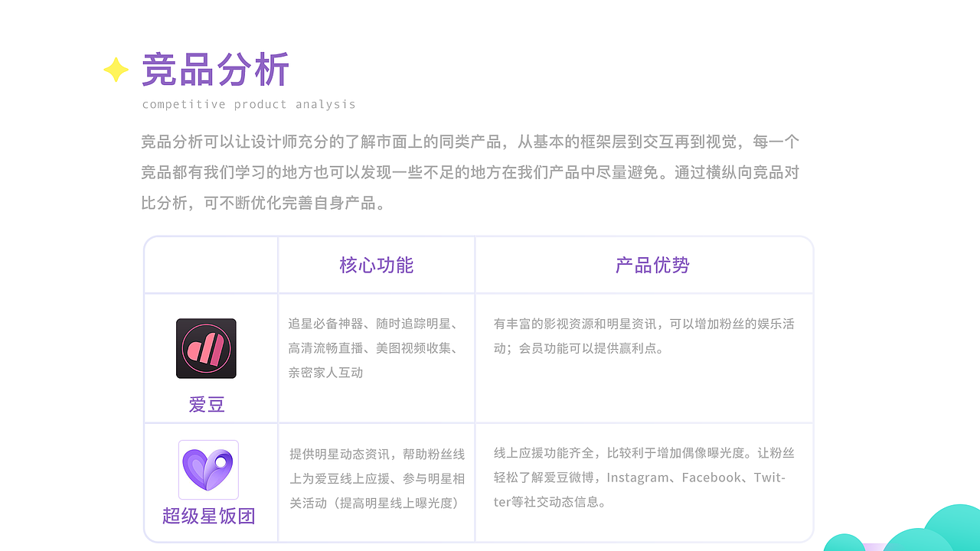Viewport: 980px width, 551px height.
Task: Select the 产品优势 column header
Action: click(x=651, y=264)
